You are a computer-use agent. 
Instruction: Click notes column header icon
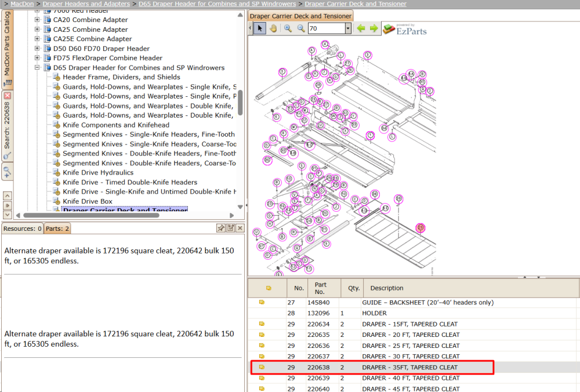point(269,288)
